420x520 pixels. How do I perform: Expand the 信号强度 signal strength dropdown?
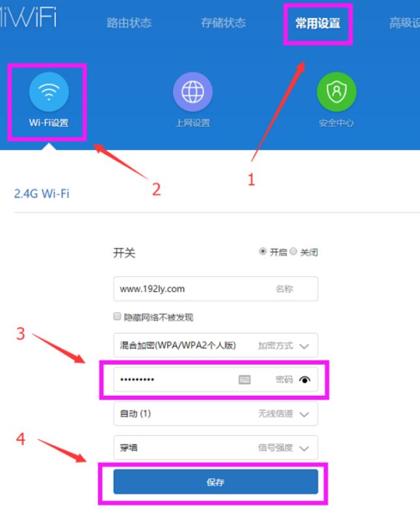[216, 448]
